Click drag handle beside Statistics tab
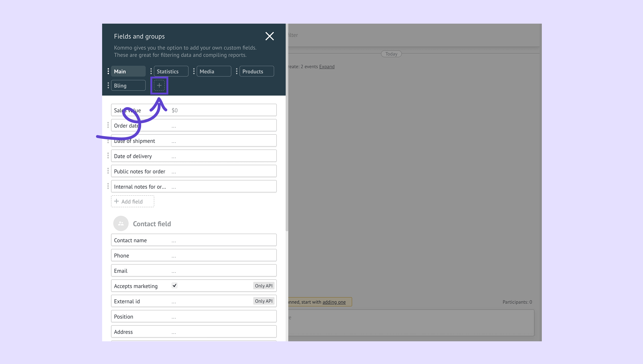This screenshot has height=364, width=643. (151, 71)
